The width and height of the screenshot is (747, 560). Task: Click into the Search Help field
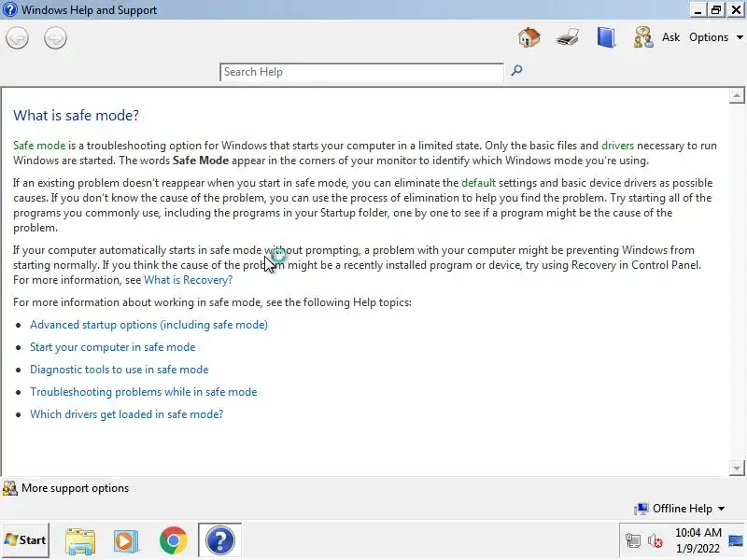pos(361,72)
